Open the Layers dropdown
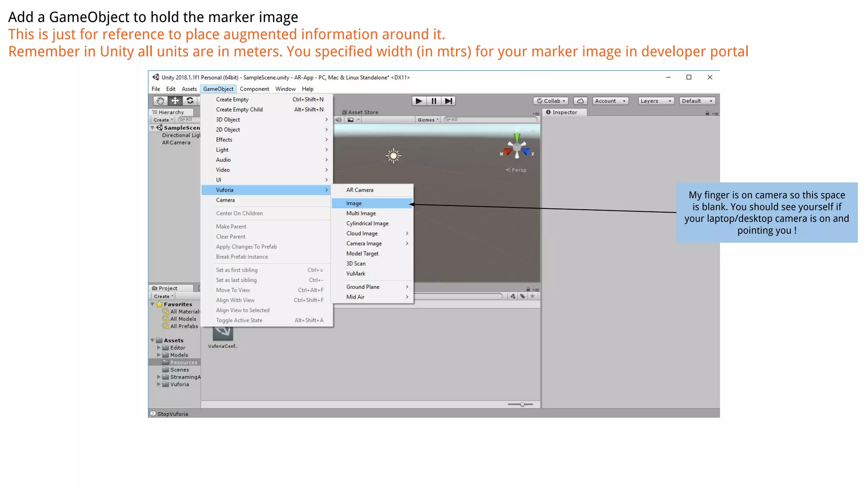Screen dimensions: 868x488 656,101
